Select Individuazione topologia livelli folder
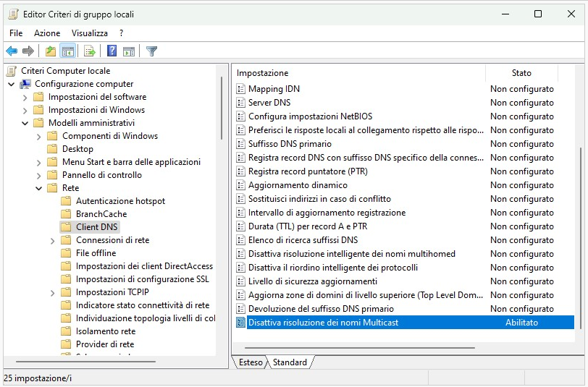This screenshot has height=387, width=588. pos(146,318)
